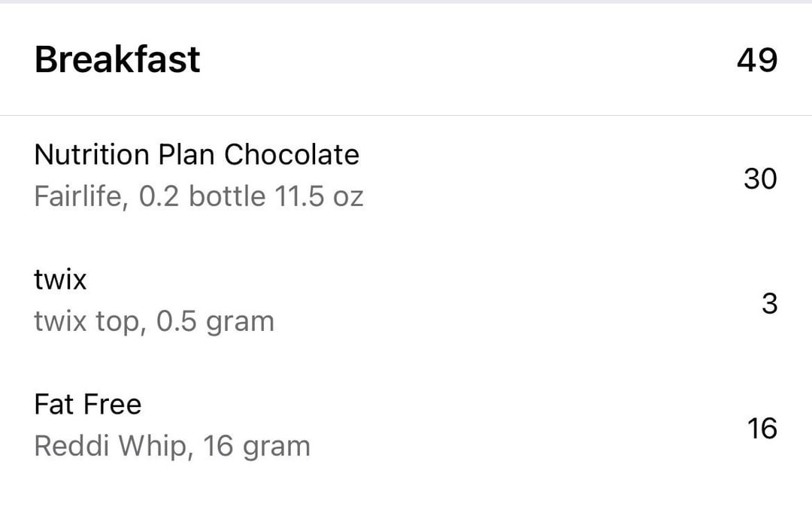
Task: Open the twix food entry title
Action: [60, 280]
